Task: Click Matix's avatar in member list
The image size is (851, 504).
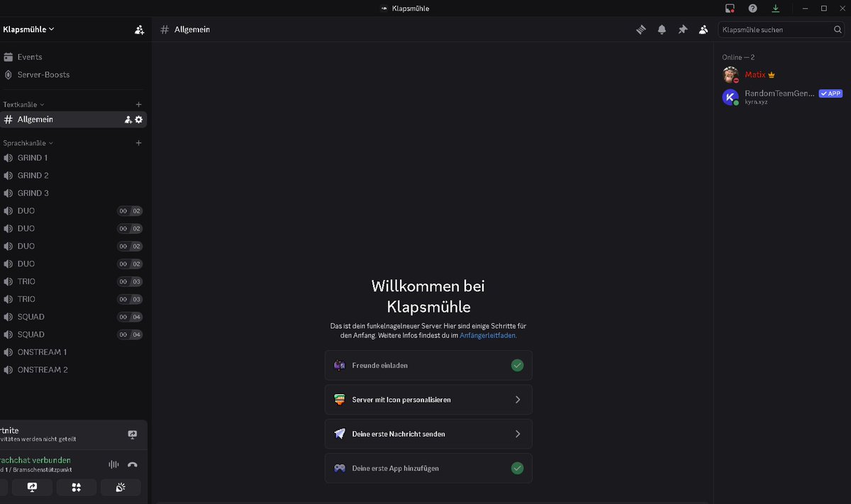Action: tap(730, 74)
